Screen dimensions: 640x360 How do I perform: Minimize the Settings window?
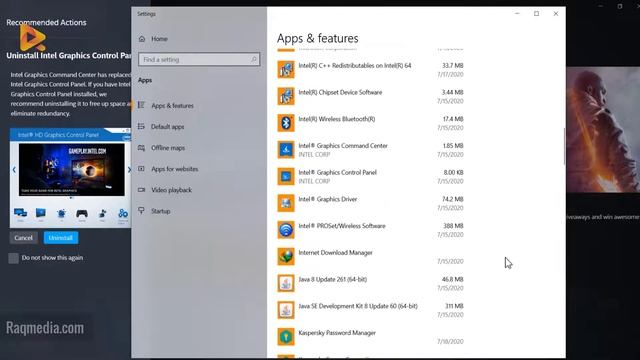click(x=517, y=13)
